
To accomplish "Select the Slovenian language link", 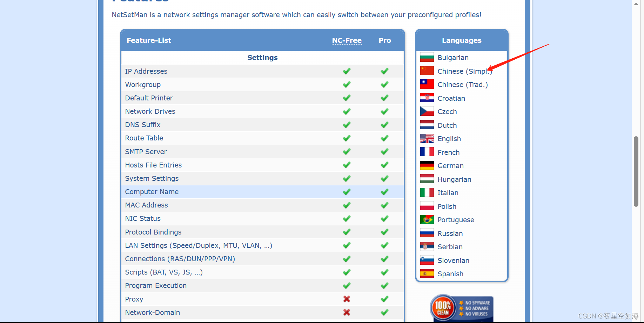I will pos(453,261).
